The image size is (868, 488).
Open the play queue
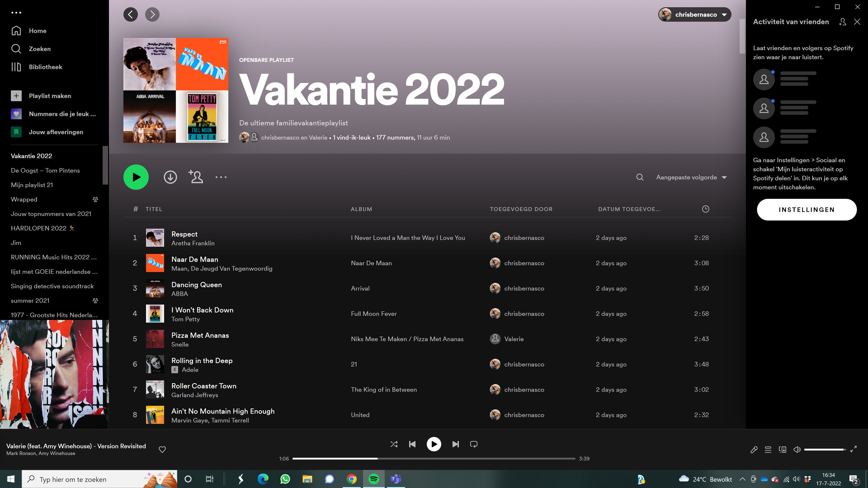pyautogui.click(x=768, y=450)
